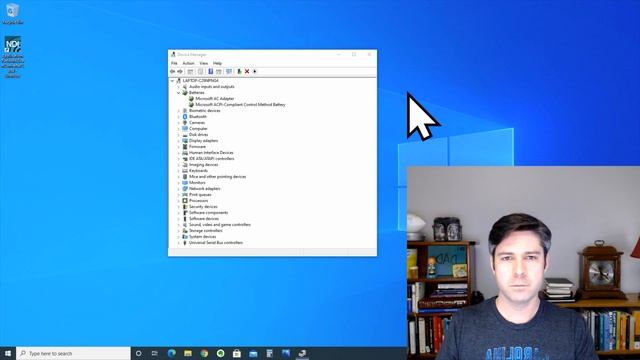Open Task View from the taskbar
The width and height of the screenshot is (640, 360).
(x=155, y=353)
